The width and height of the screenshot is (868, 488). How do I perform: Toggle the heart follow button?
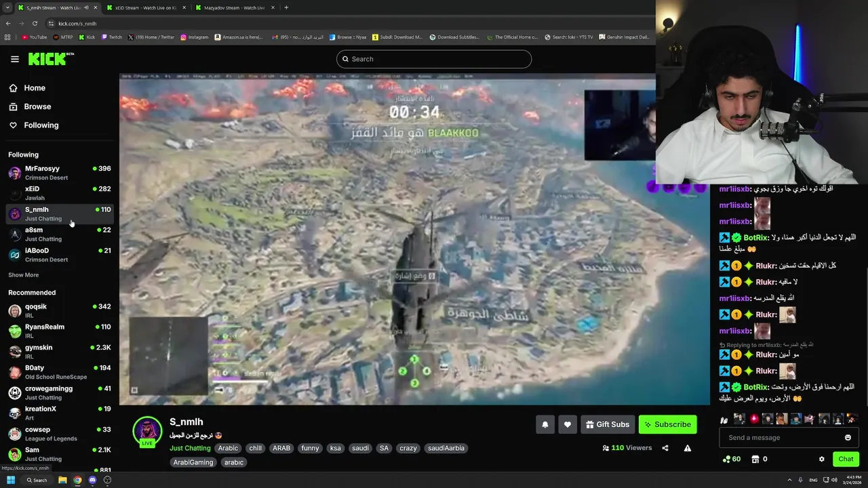pos(568,424)
